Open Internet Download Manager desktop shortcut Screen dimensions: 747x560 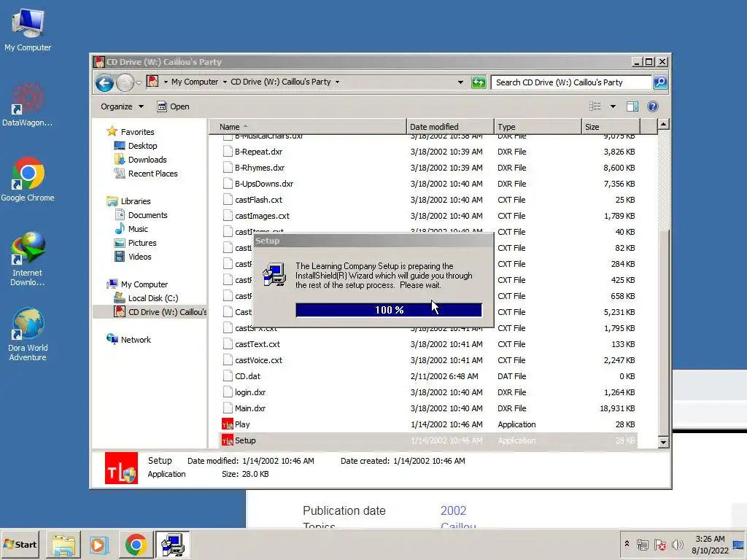28,259
